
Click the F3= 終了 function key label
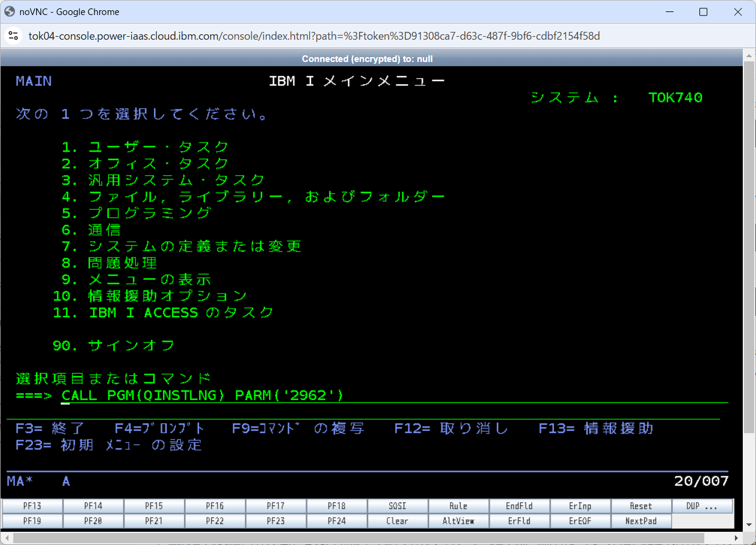click(x=50, y=428)
